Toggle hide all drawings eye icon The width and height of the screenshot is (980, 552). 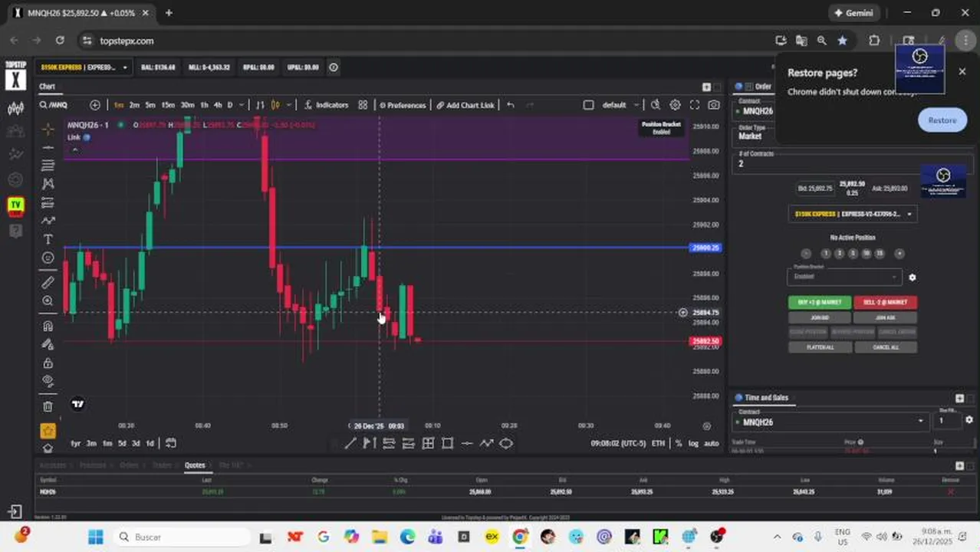48,381
